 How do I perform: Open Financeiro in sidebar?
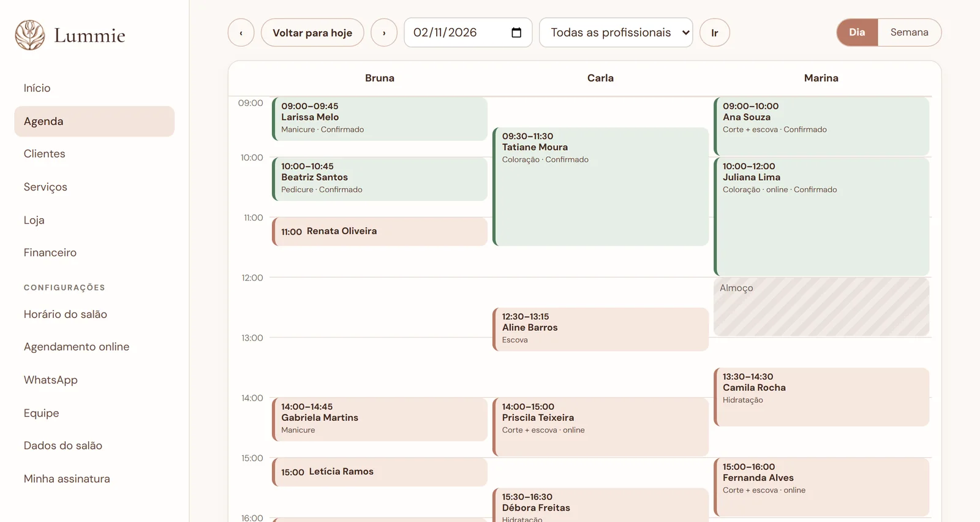94,252
